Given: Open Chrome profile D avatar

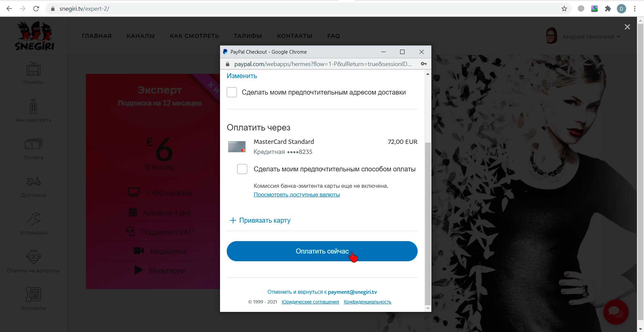Looking at the screenshot, I should 622,9.
